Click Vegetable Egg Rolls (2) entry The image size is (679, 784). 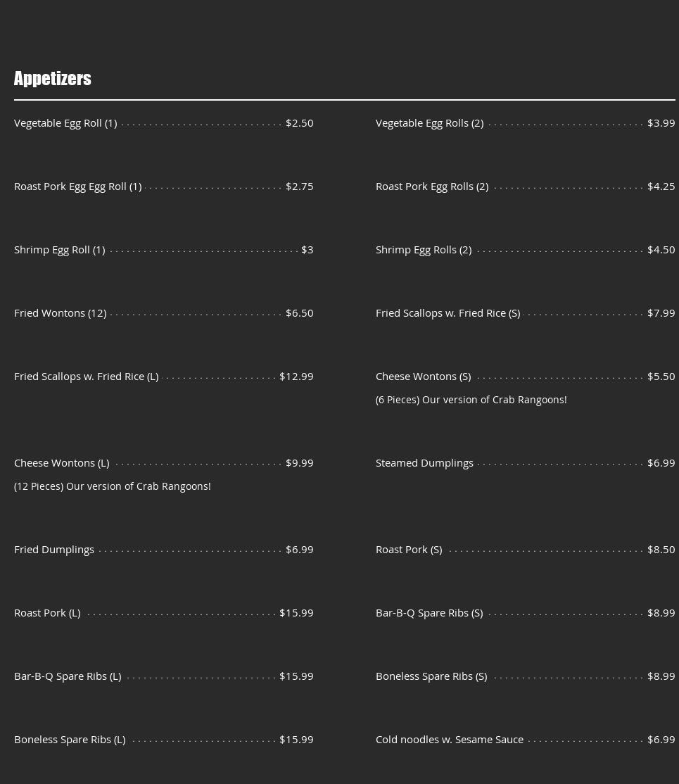pyautogui.click(x=429, y=123)
